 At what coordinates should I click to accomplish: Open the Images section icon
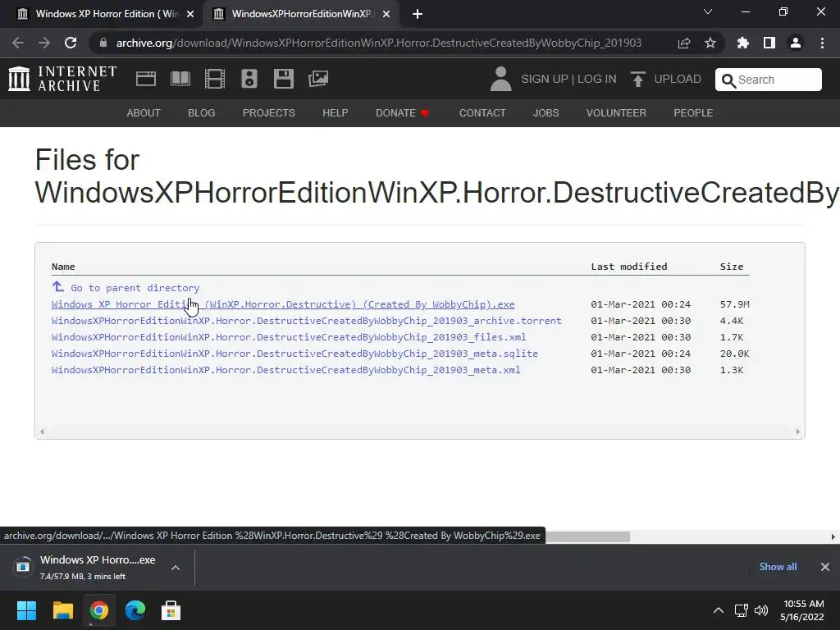[x=318, y=79]
